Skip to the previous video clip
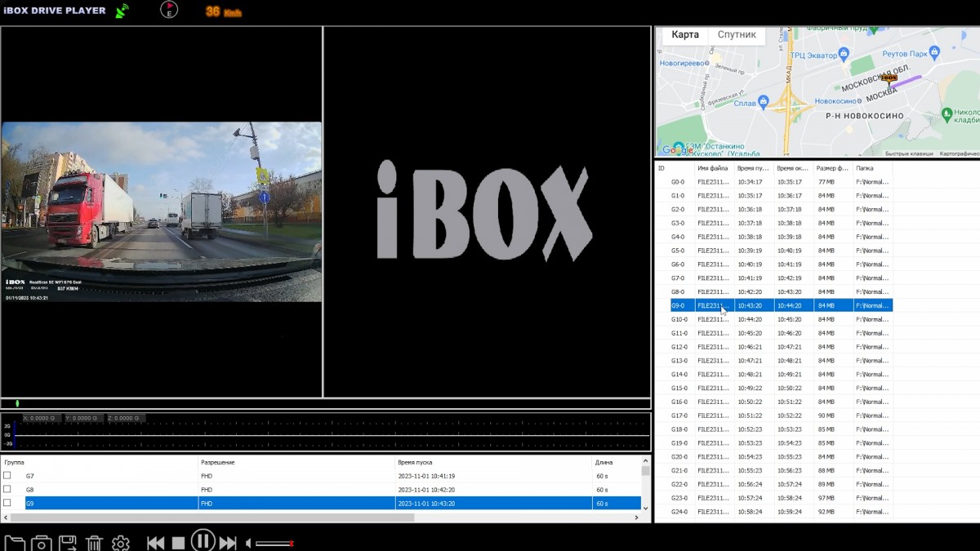The image size is (980, 551). (156, 543)
